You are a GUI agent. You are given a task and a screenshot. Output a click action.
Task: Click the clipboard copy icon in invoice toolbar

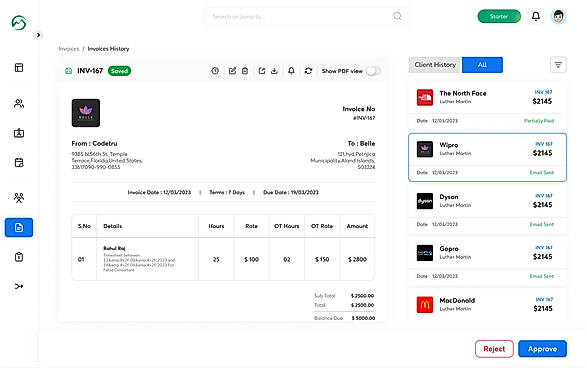click(245, 71)
